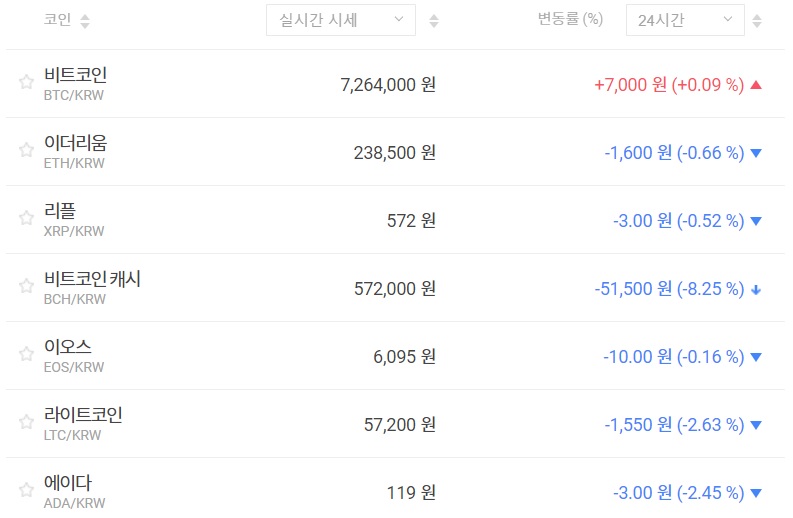Open the 이더리움 coin link
The width and height of the screenshot is (793, 518).
[75, 143]
